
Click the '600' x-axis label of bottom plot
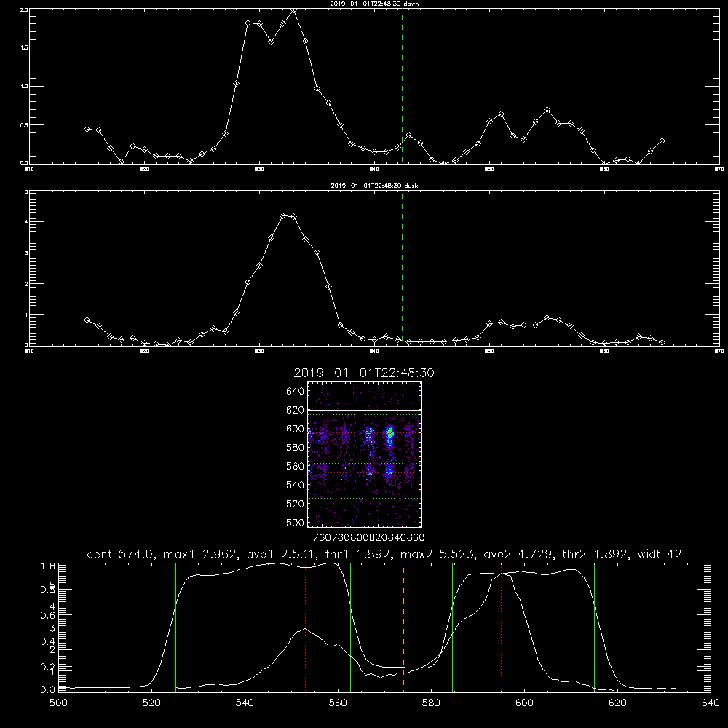click(x=524, y=703)
